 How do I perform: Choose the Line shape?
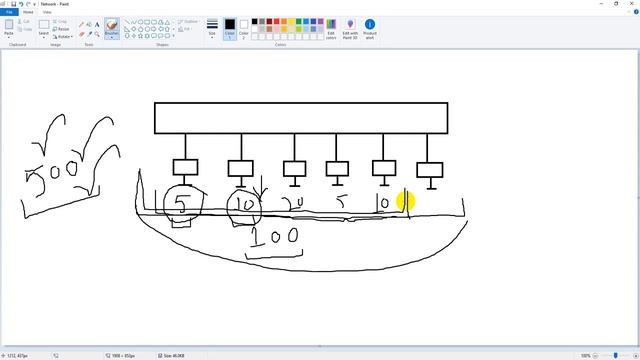[x=126, y=22]
